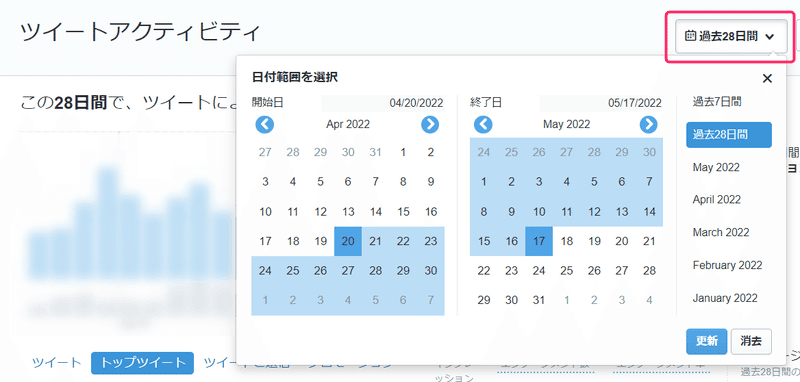Pick April 10 in start calendar

[x=265, y=212]
